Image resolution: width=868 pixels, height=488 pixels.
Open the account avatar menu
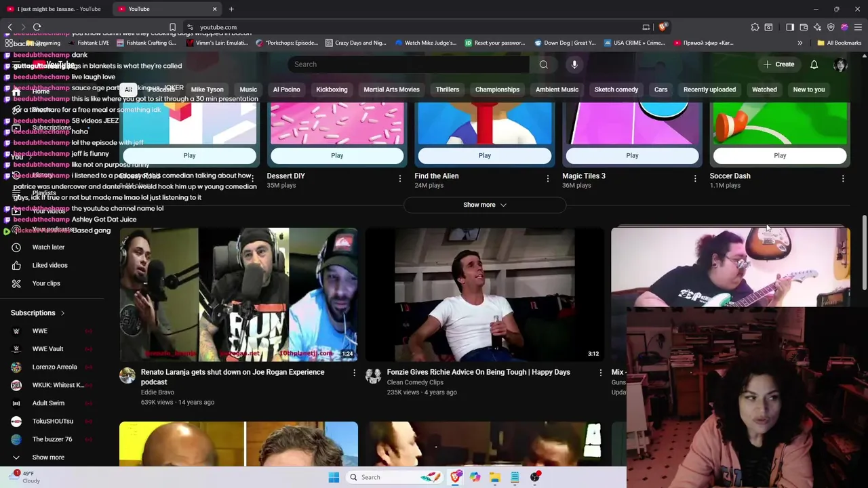840,64
